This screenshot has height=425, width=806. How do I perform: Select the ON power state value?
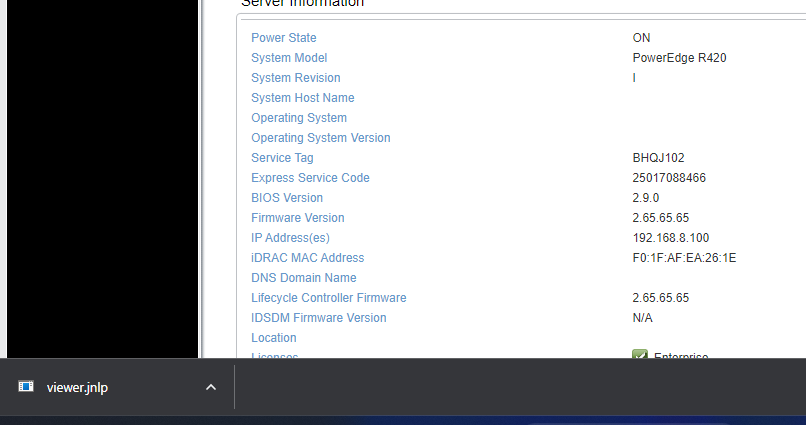pyautogui.click(x=642, y=38)
